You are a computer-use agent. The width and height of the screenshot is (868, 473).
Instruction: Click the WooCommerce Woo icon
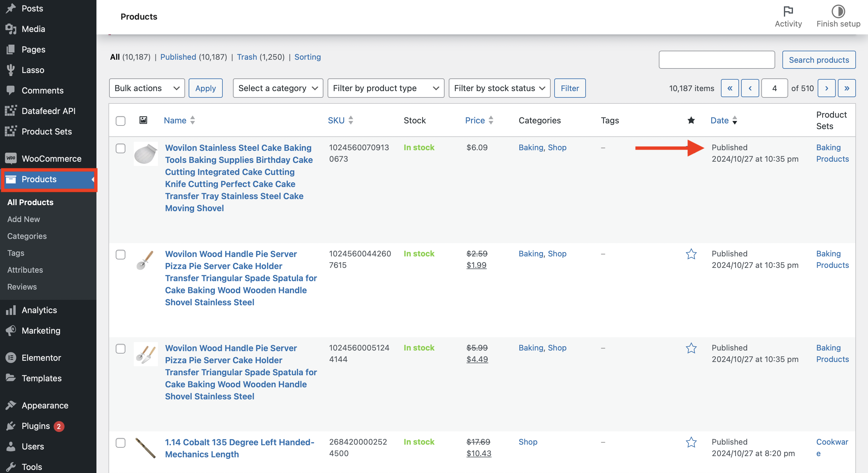tap(11, 159)
